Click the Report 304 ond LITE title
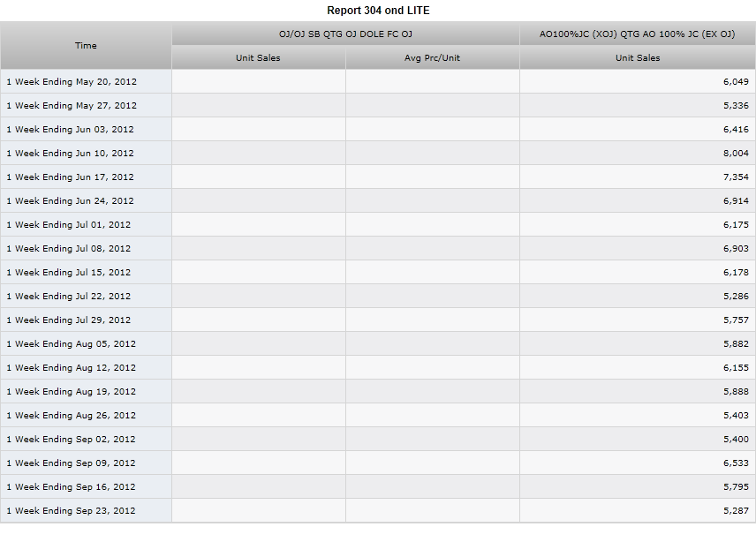The width and height of the screenshot is (756, 557). point(378,10)
